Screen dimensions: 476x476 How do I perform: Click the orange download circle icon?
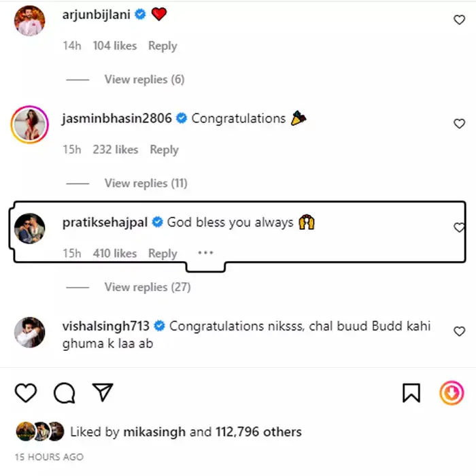tap(452, 392)
